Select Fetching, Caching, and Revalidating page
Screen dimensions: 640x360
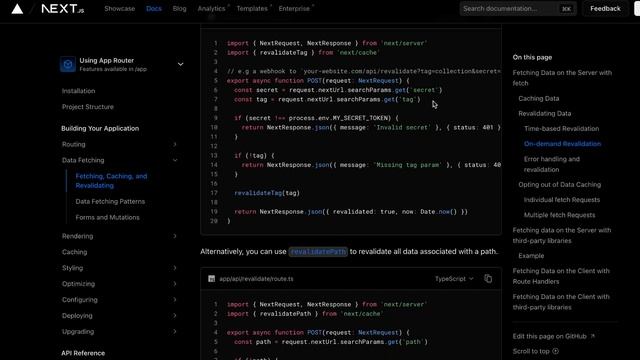111,181
